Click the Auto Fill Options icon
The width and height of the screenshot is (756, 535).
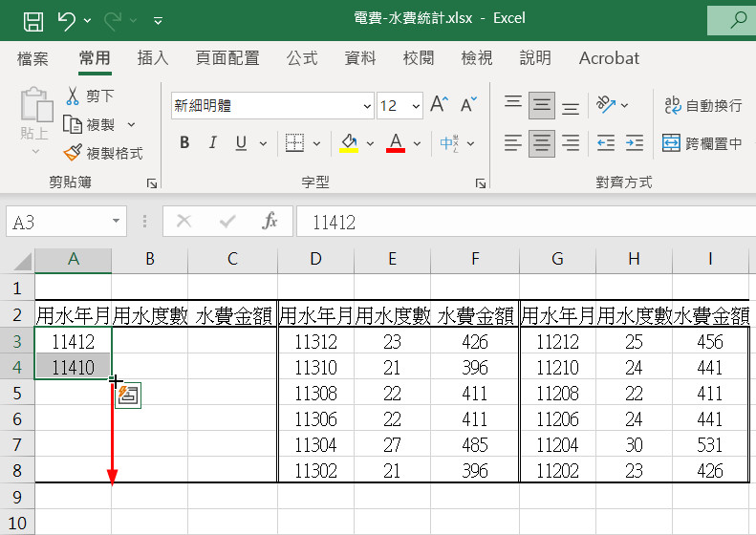coord(129,396)
